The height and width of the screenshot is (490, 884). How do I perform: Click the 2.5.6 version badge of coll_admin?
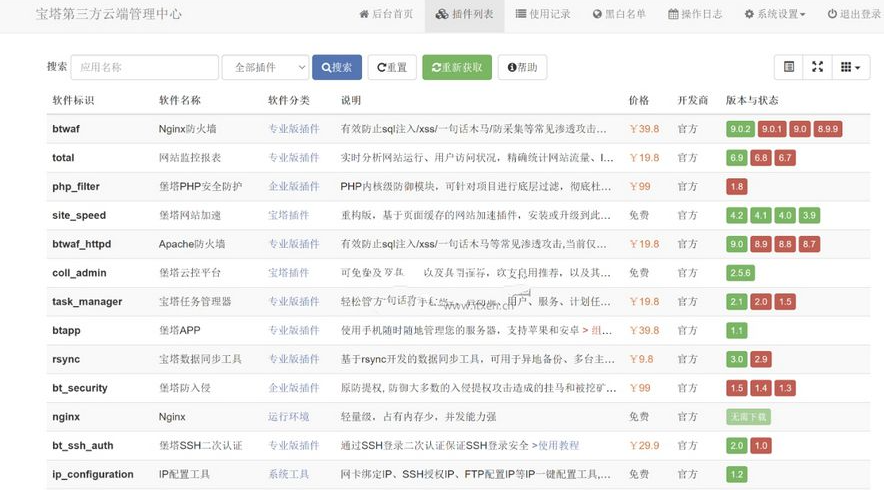click(740, 272)
